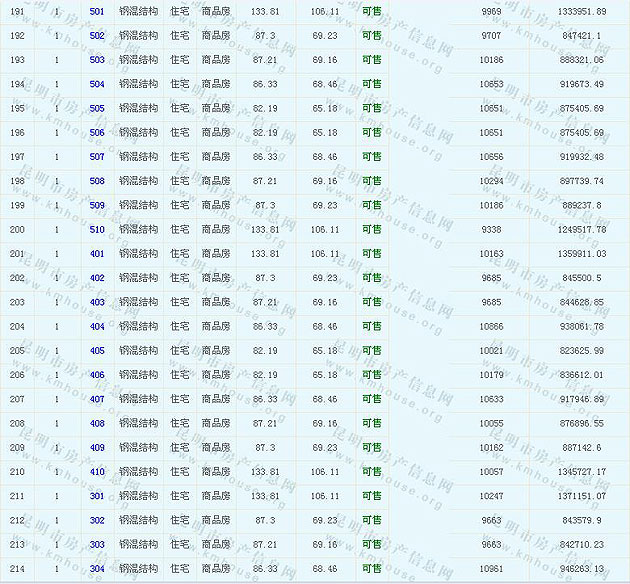Open room 302 link

tap(96, 520)
